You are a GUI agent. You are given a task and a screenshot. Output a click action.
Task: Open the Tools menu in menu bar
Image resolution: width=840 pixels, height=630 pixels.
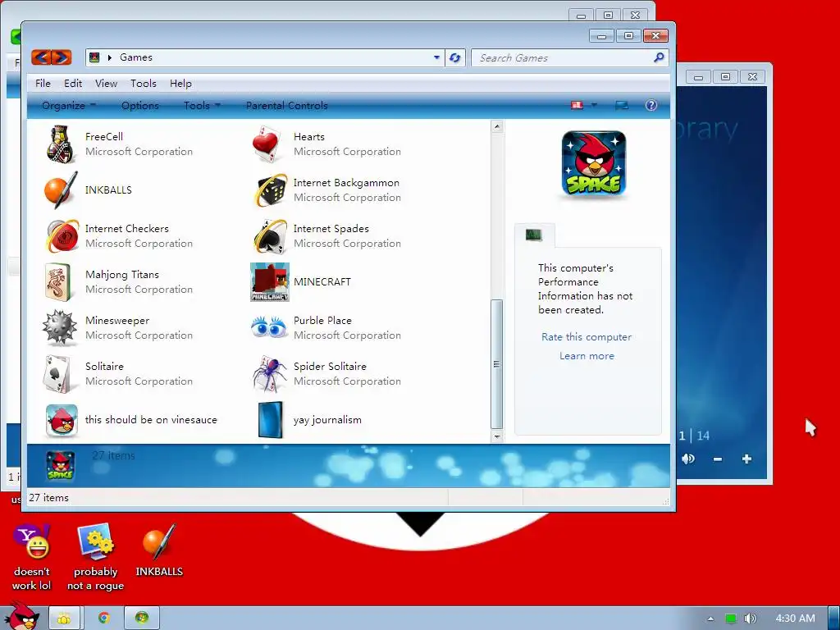pyautogui.click(x=144, y=83)
